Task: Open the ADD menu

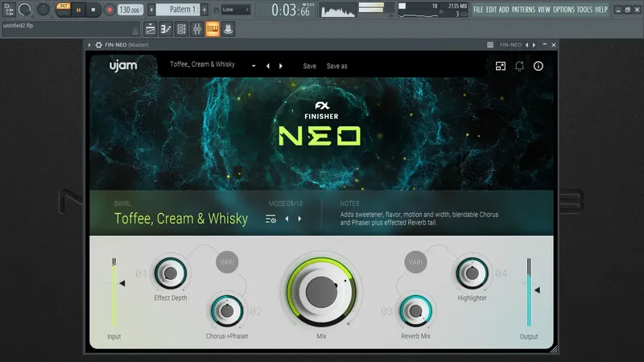Action: tap(504, 10)
